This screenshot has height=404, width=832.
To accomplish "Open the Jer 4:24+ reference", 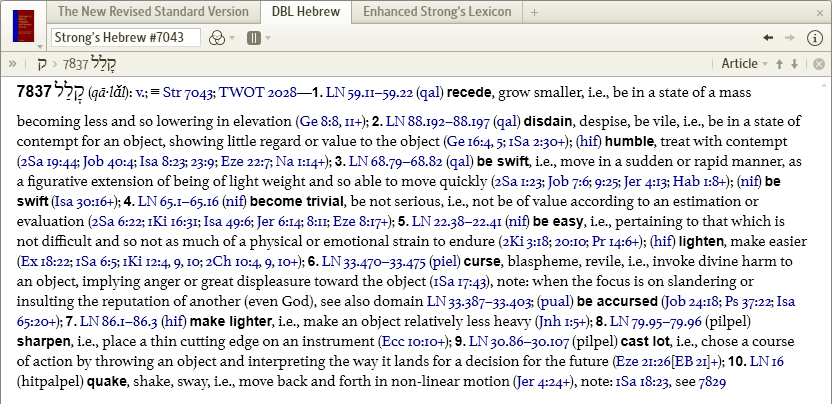I will click(x=545, y=381).
